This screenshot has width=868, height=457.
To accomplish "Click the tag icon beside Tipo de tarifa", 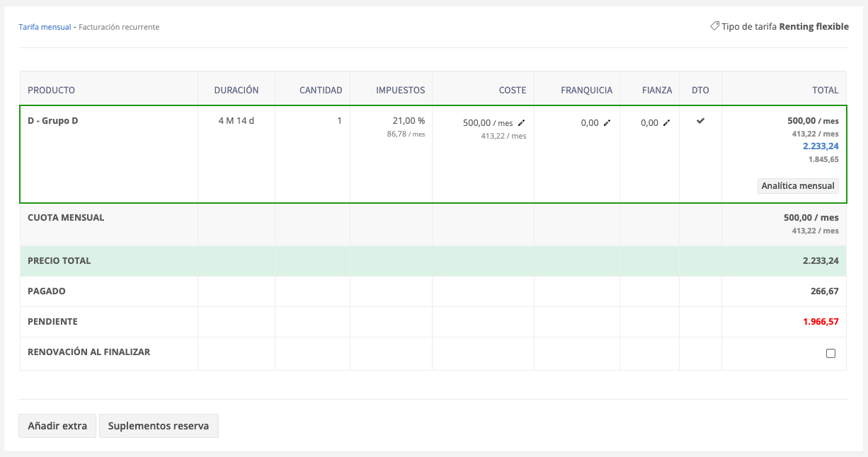I will coord(715,26).
